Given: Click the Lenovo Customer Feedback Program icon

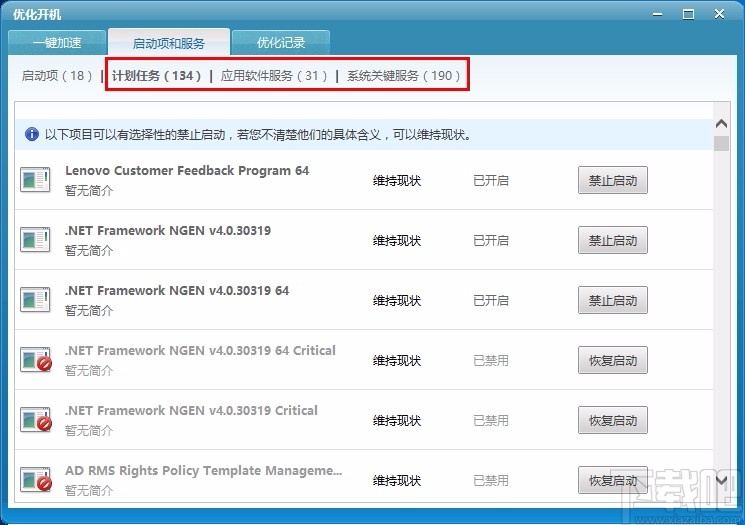Looking at the screenshot, I should [35, 180].
